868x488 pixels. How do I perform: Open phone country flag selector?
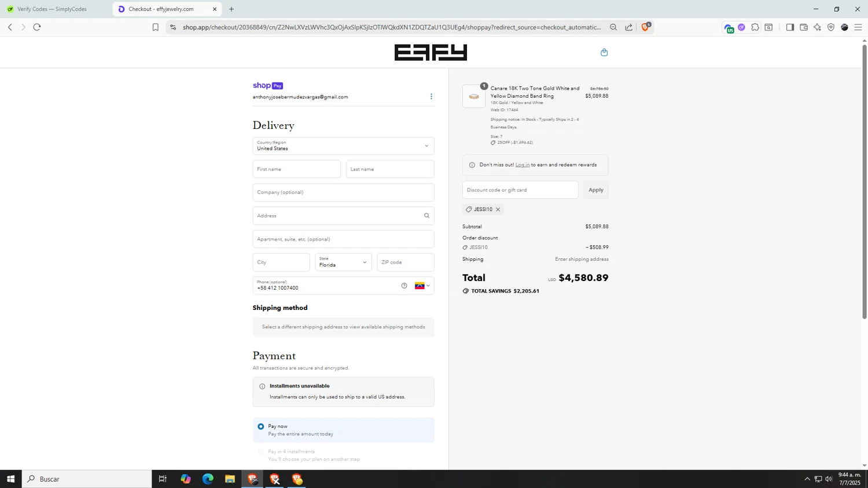422,286
